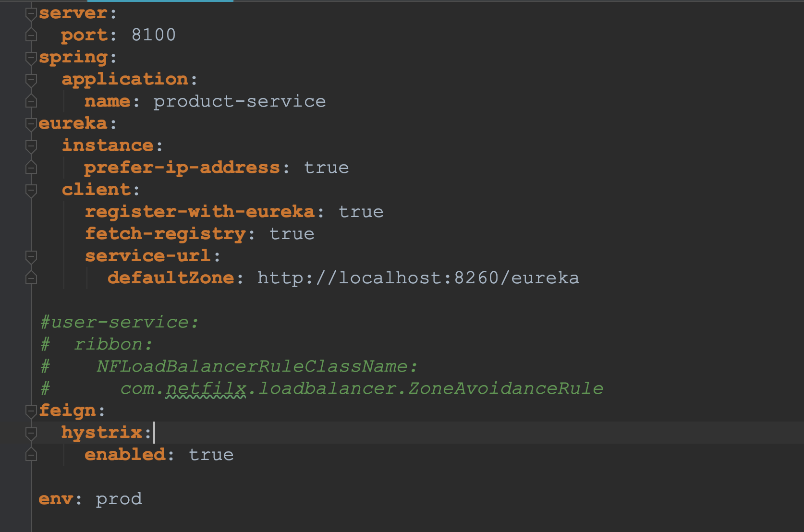Collapse the spring section fold marker
Screen dimensions: 804x532
31,58
